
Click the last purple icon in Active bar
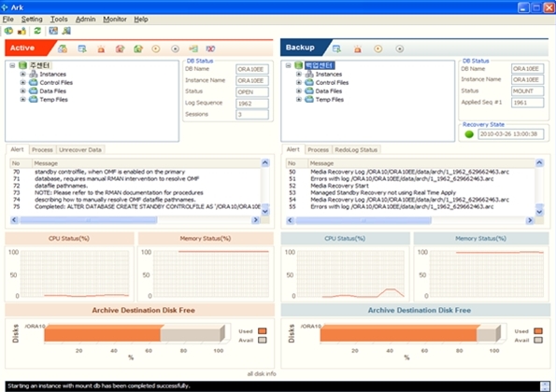pyautogui.click(x=210, y=49)
